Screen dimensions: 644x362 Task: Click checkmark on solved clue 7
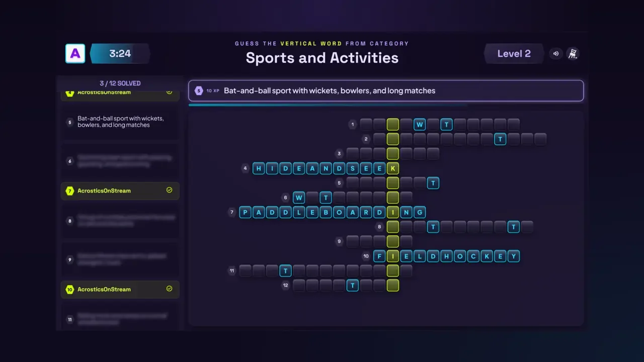tap(169, 191)
